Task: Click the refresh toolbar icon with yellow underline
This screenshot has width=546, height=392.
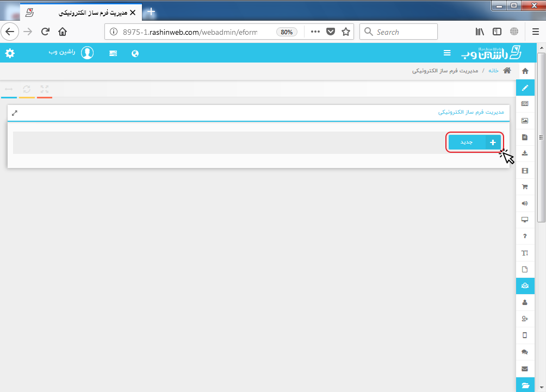Action: (27, 90)
